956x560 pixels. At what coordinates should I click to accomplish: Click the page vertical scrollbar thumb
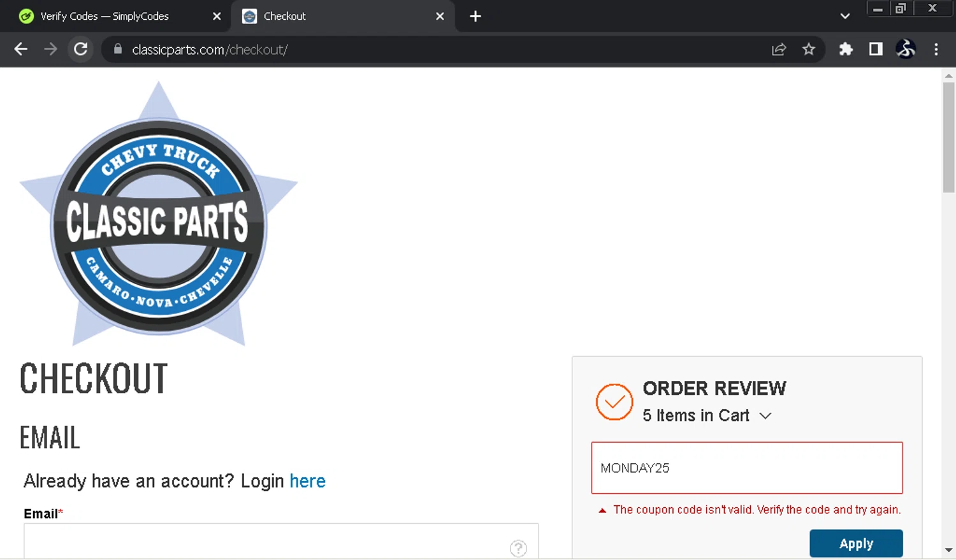pyautogui.click(x=948, y=137)
